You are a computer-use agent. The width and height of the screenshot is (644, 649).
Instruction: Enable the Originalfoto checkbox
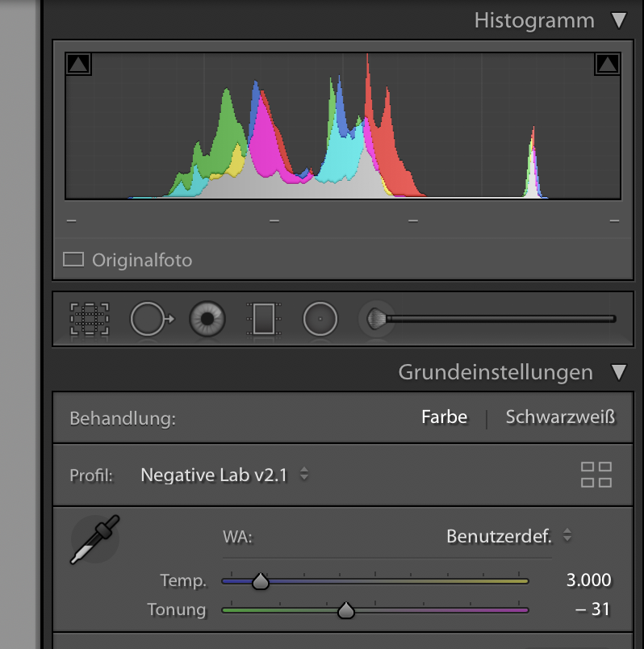click(x=73, y=260)
